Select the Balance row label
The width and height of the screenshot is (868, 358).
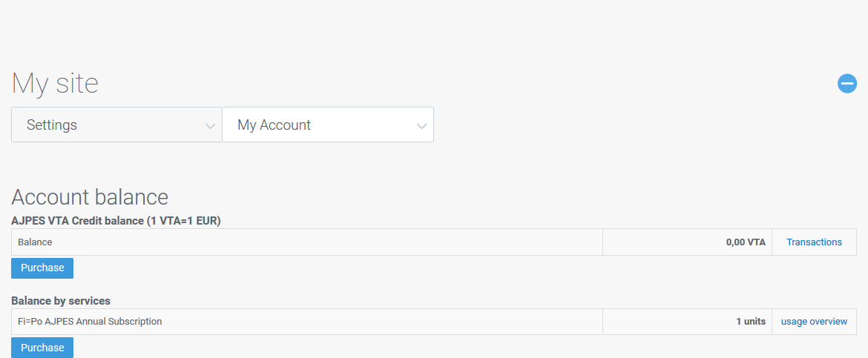point(35,242)
